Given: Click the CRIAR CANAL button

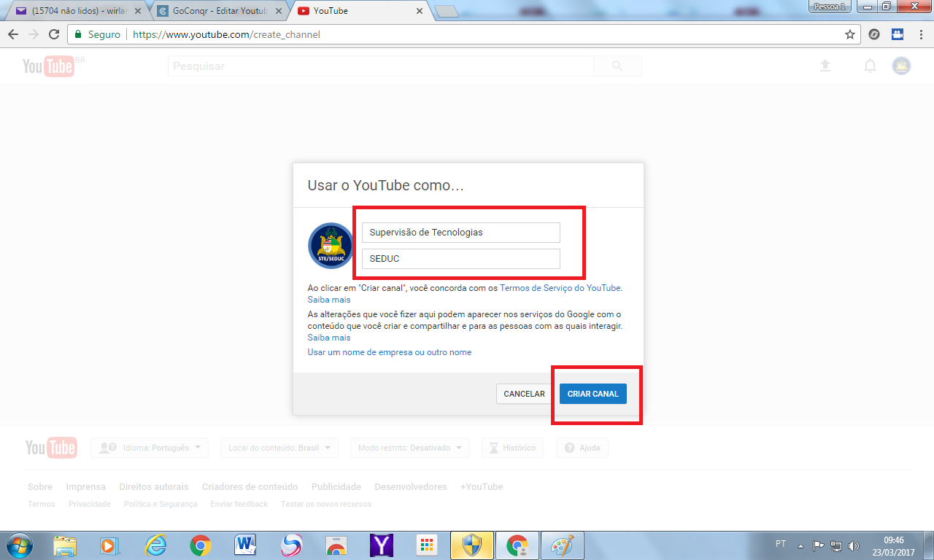Looking at the screenshot, I should click(x=593, y=394).
